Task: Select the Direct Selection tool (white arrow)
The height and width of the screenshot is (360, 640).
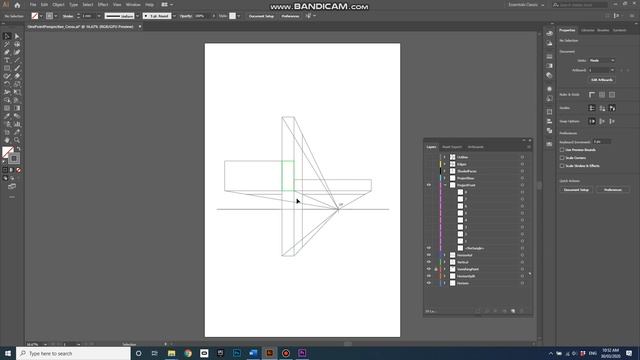Action: (17, 36)
